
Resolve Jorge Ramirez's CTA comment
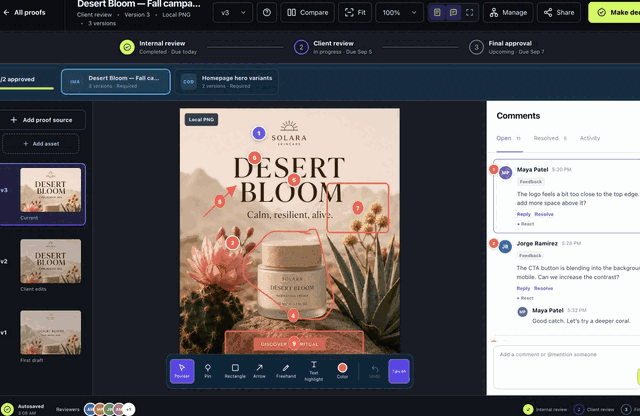543,289
